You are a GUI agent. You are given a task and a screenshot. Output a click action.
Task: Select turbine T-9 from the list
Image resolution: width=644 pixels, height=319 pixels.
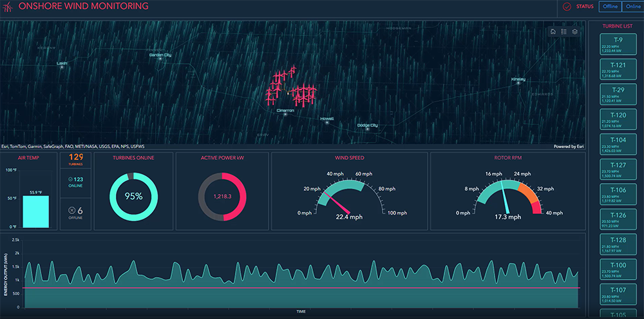point(618,44)
